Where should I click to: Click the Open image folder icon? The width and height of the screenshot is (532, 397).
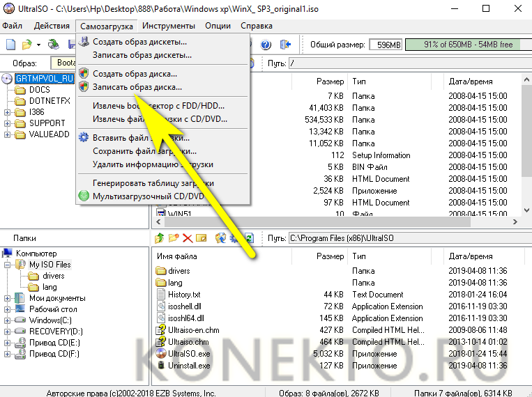point(26,45)
